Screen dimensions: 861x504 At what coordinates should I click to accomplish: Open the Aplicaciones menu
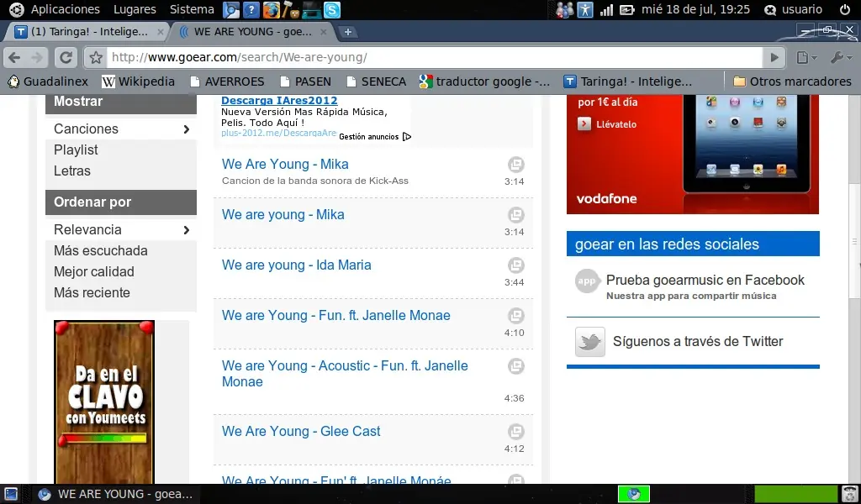[66, 9]
